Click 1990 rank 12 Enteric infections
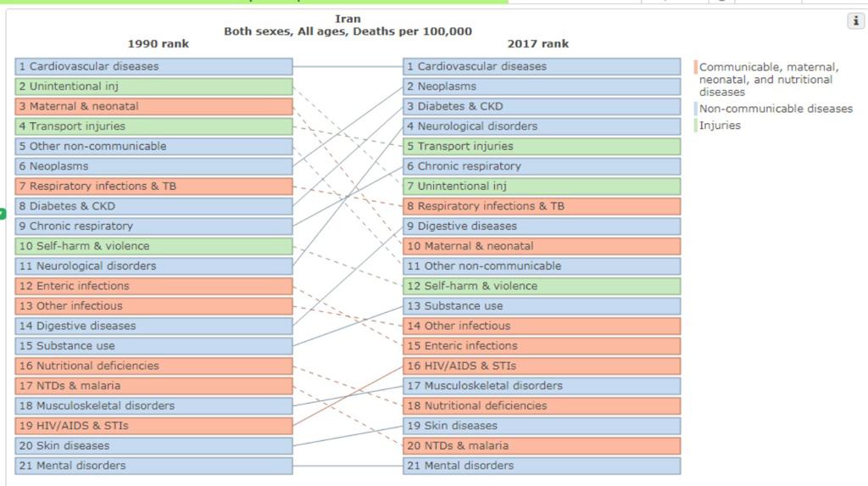Screen dimensions: 868x486 (154, 286)
